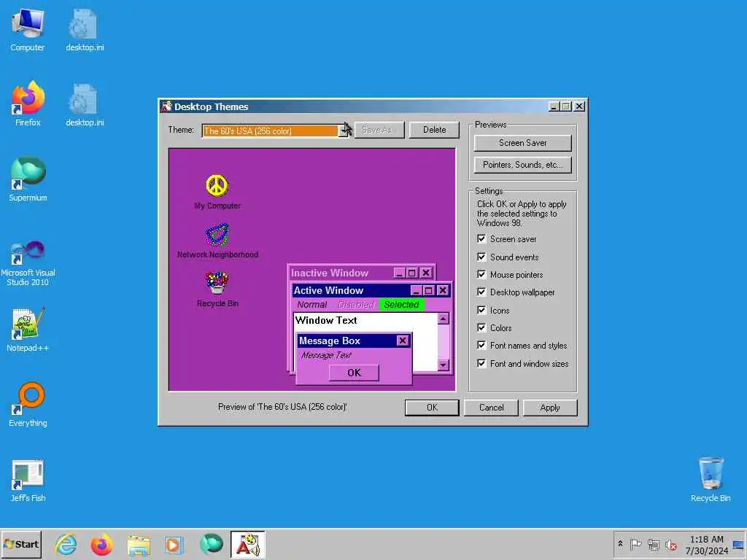Select the top desktop.ini file icon

coord(85,30)
